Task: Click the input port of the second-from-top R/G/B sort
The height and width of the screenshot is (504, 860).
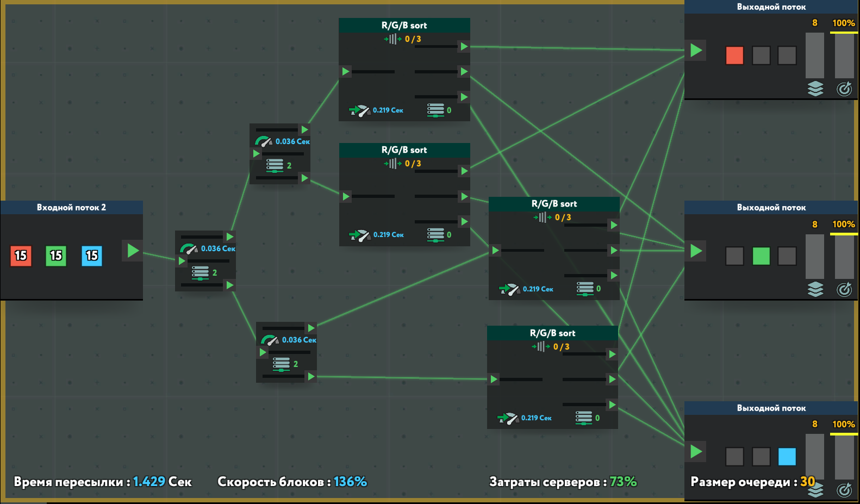Action: tap(346, 196)
